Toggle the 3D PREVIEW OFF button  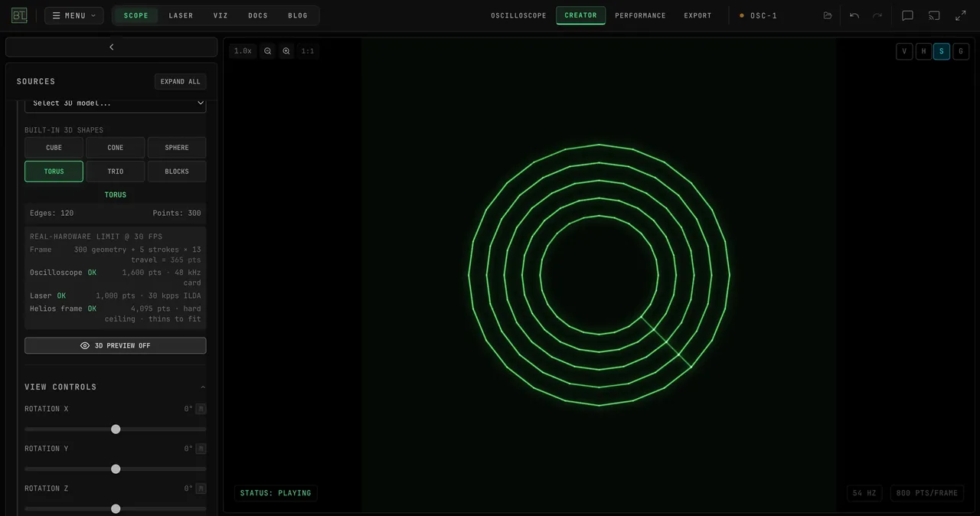[116, 346]
